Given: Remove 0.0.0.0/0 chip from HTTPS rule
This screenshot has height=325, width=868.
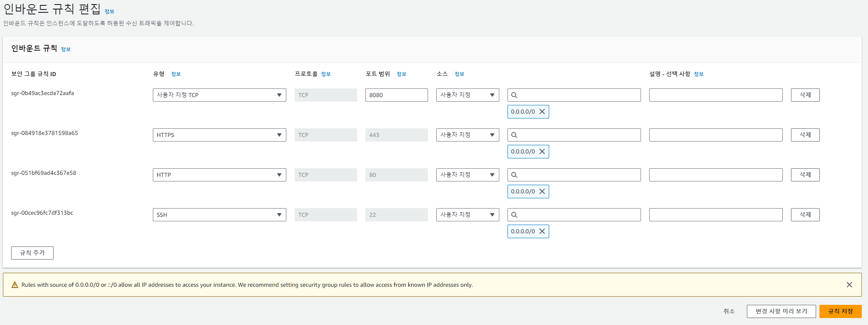Looking at the screenshot, I should coord(542,151).
